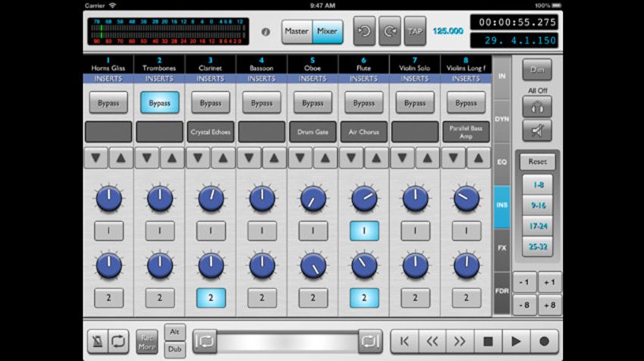Screen dimensions: 644x361
Task: Click the mute-clear speaker icon
Action: [537, 130]
